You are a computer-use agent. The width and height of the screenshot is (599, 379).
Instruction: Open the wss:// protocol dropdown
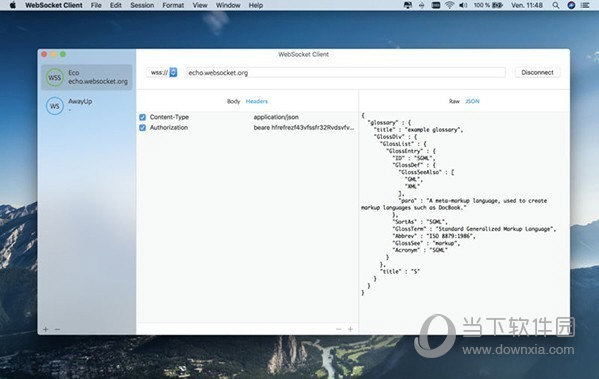(163, 72)
